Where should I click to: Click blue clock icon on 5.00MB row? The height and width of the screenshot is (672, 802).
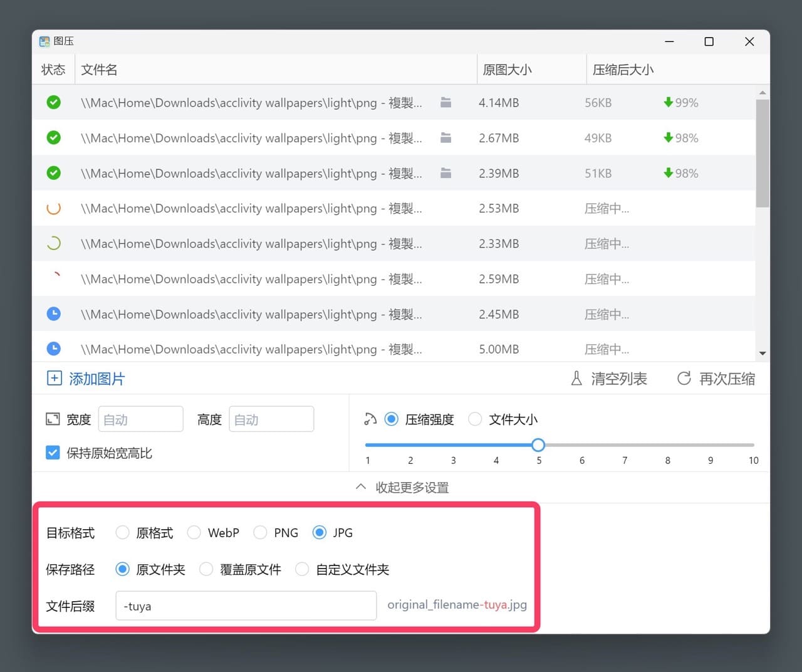tap(54, 349)
